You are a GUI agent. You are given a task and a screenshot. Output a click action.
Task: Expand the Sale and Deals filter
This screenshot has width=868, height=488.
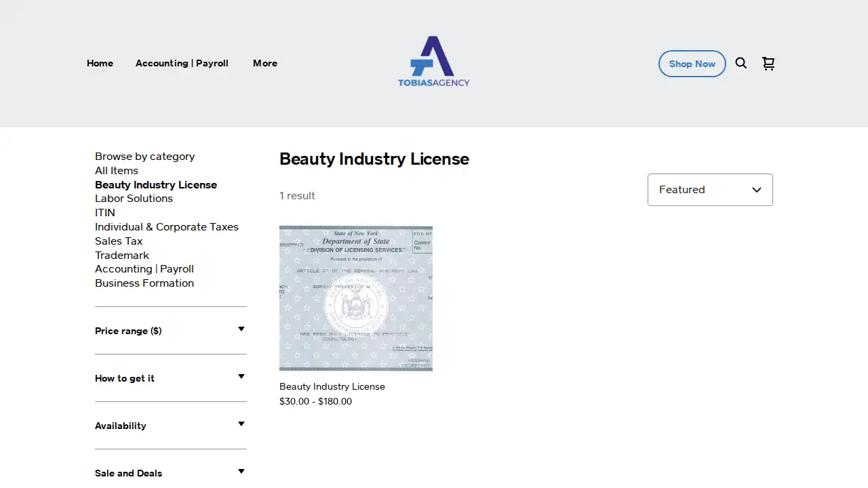pos(171,473)
